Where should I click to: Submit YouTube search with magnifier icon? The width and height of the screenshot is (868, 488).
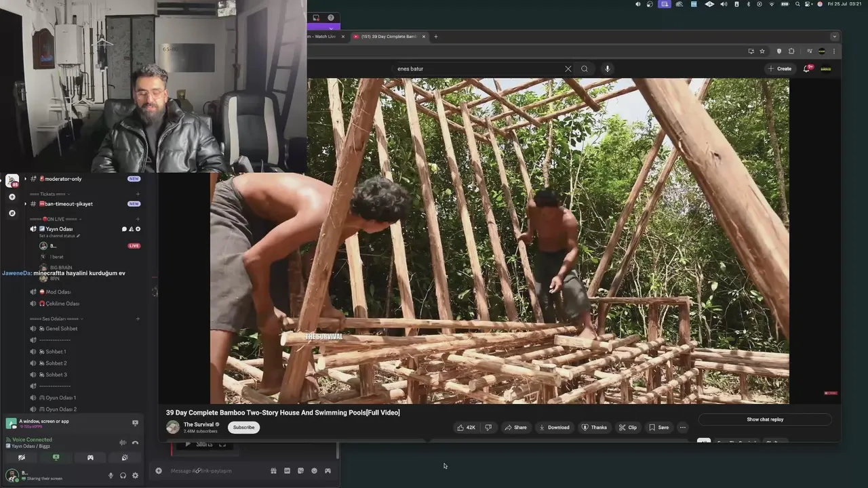point(584,68)
